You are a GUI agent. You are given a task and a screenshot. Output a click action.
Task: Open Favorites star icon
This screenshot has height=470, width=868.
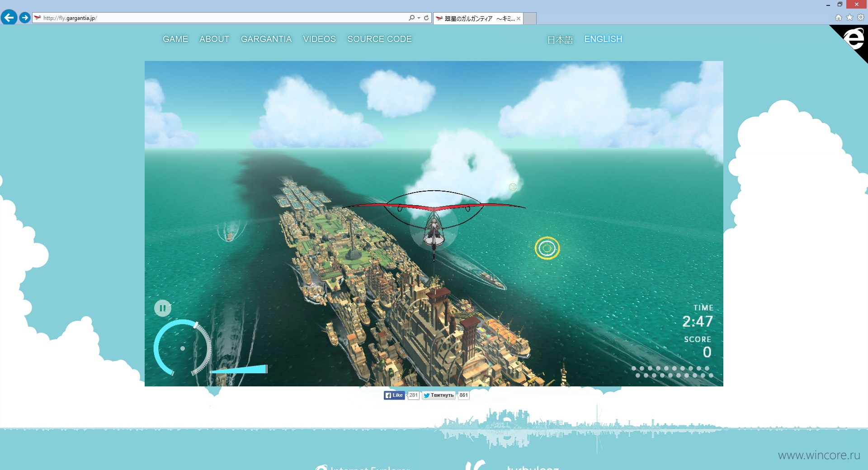[849, 18]
